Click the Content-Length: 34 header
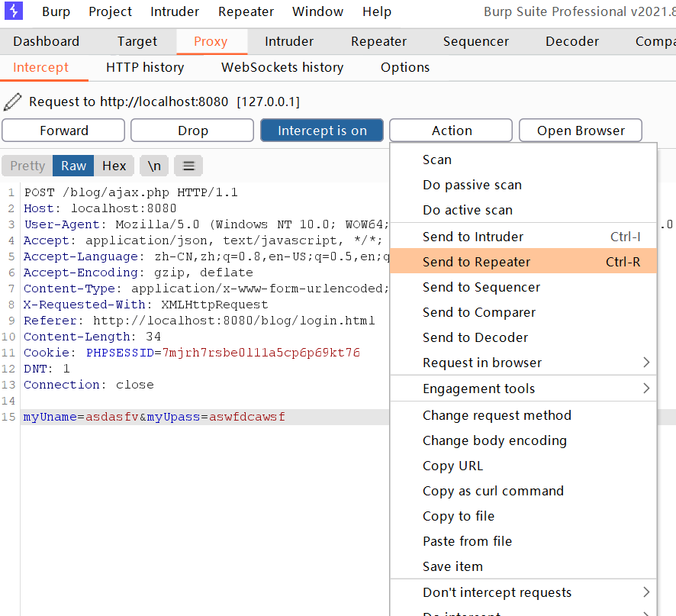 pos(92,337)
